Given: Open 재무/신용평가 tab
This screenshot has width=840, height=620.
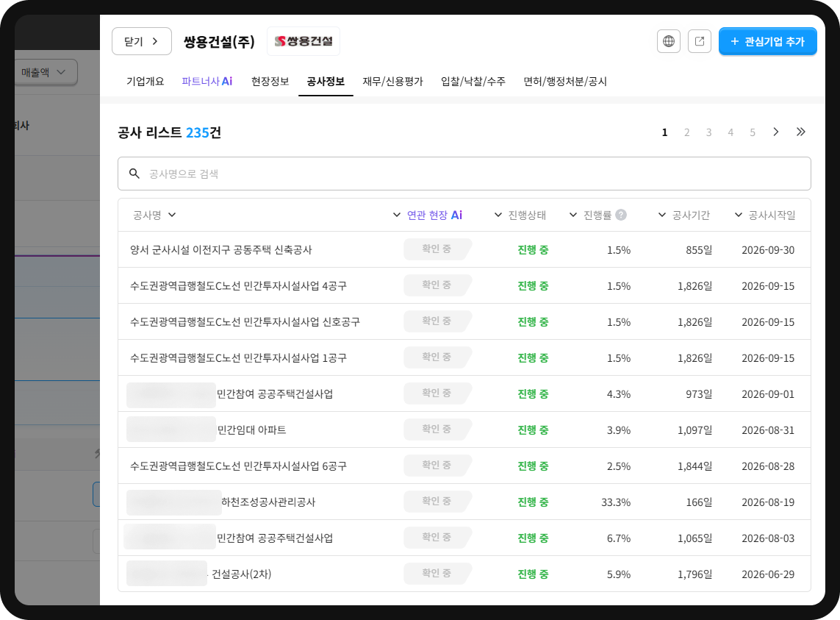Looking at the screenshot, I should (x=392, y=82).
